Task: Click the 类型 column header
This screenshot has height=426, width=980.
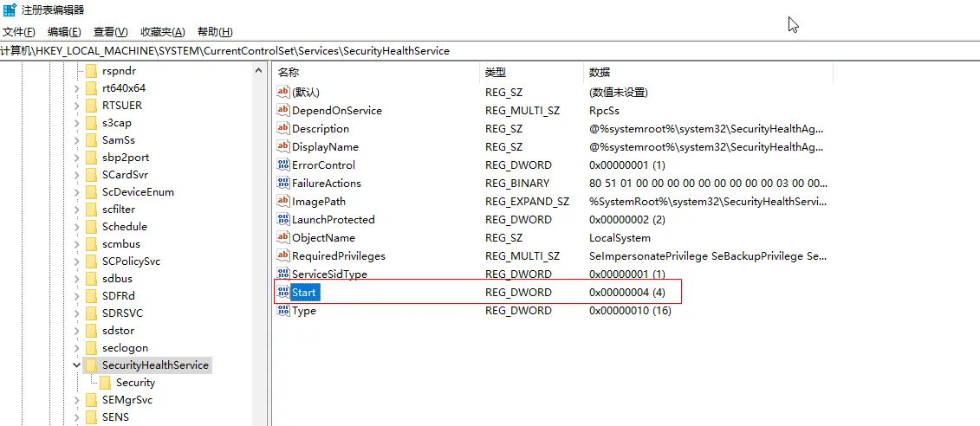Action: coord(495,72)
